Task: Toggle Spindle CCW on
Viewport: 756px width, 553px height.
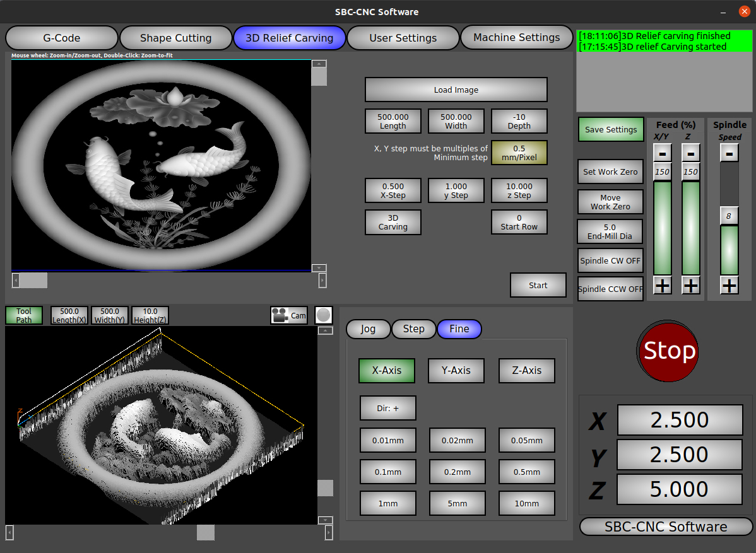Action: 610,289
